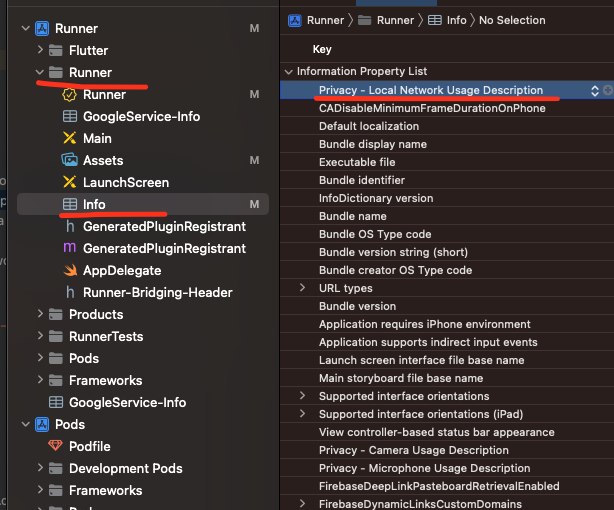
Task: Select Main storyboard file base name key
Action: (x=401, y=378)
